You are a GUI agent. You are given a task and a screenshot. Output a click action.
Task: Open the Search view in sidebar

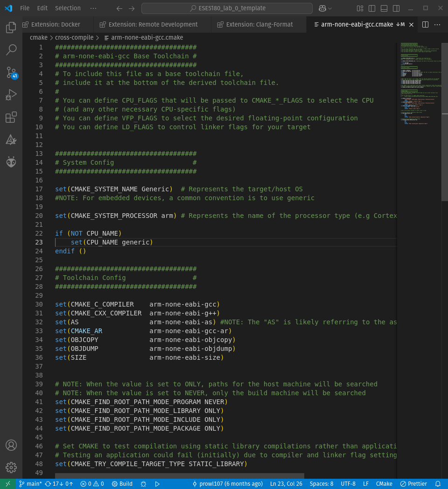[x=11, y=50]
